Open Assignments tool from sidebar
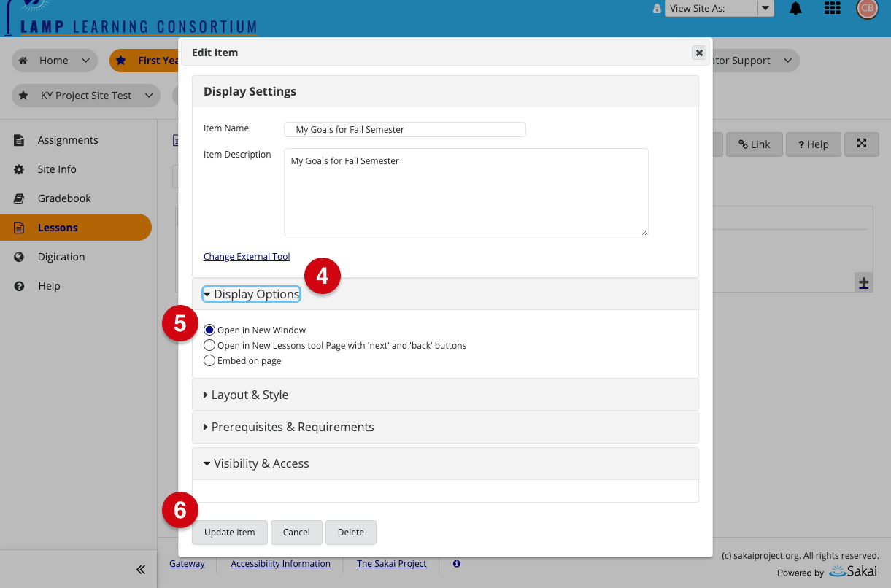The width and height of the screenshot is (891, 588). coord(68,140)
